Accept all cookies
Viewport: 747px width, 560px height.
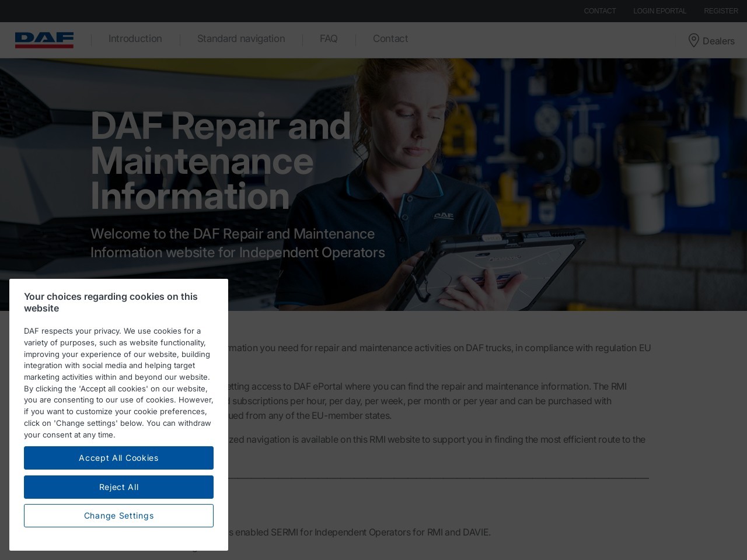click(118, 458)
